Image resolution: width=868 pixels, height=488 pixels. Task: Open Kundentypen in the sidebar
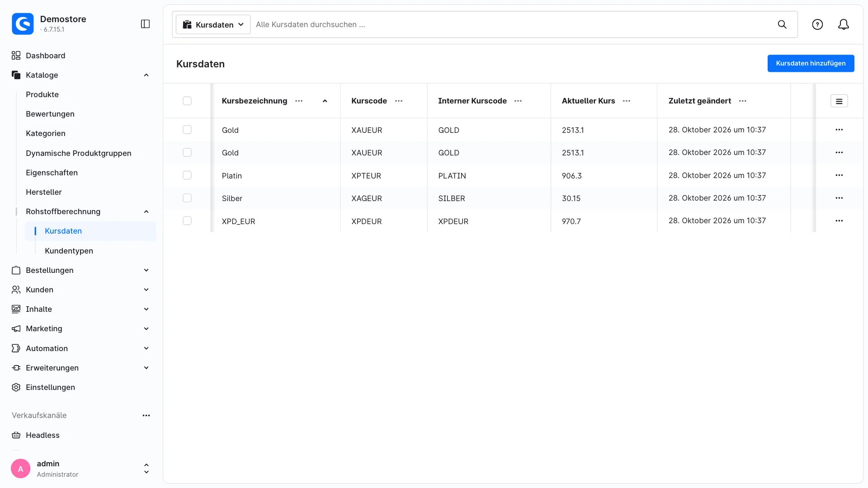point(69,251)
